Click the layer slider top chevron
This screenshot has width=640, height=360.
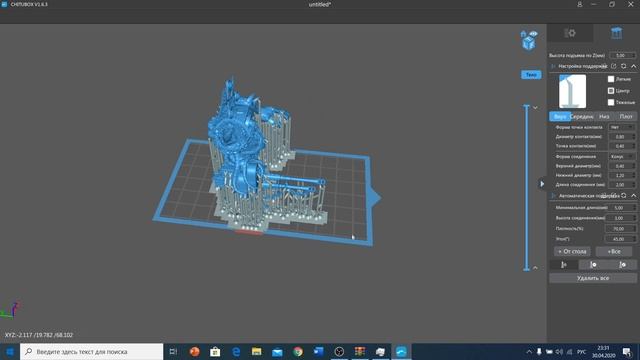535,108
